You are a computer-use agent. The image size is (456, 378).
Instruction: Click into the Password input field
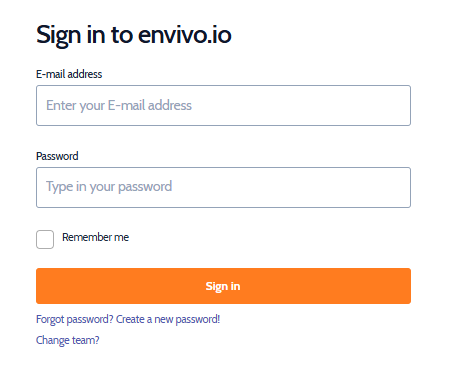(x=223, y=187)
